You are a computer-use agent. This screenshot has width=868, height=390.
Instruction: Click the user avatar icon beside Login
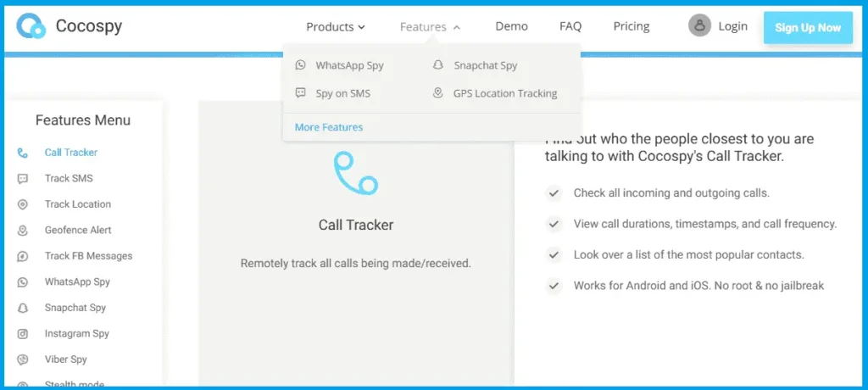pos(699,26)
